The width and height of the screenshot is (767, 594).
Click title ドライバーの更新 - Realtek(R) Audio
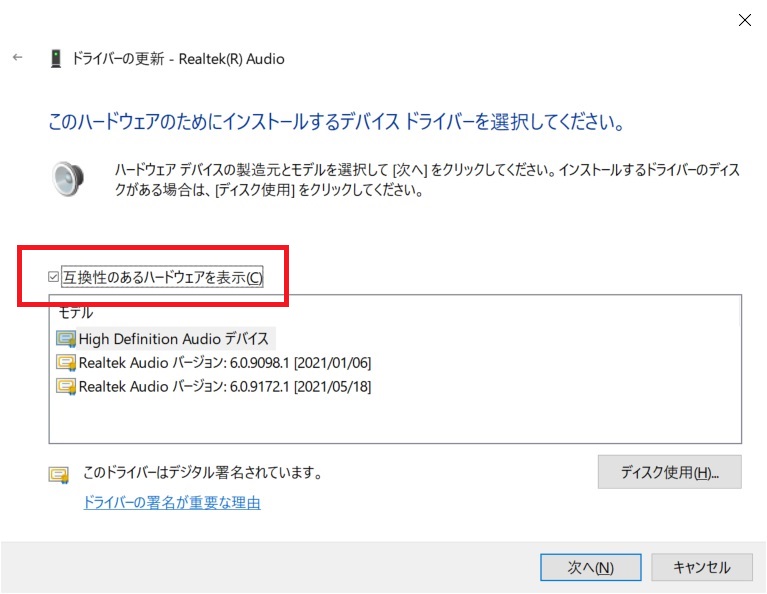point(178,59)
